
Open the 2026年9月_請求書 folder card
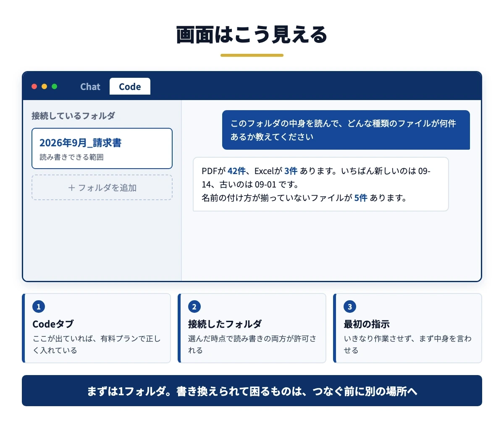coord(102,148)
